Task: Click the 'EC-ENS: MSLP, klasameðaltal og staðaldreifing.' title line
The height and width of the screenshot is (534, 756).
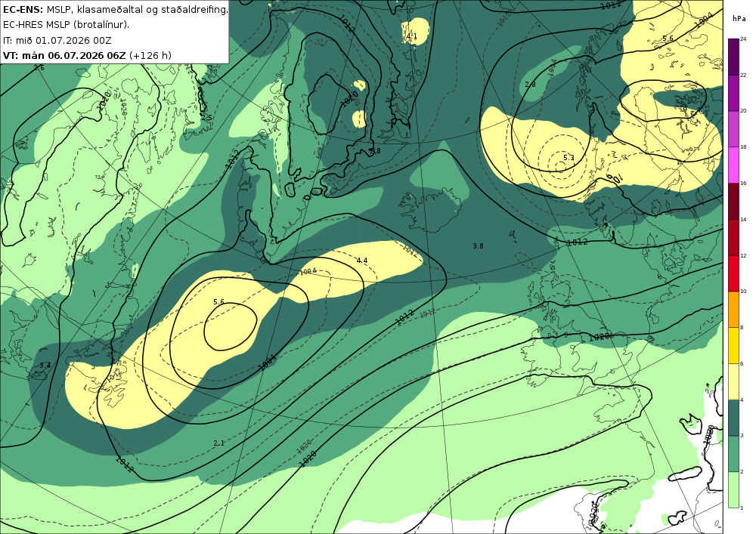Action: (x=115, y=9)
